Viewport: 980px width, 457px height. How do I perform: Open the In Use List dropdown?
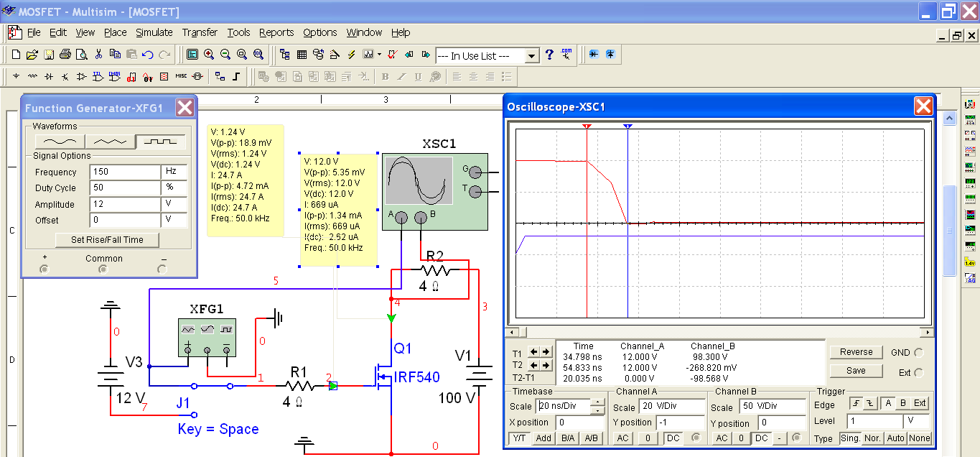[x=531, y=56]
